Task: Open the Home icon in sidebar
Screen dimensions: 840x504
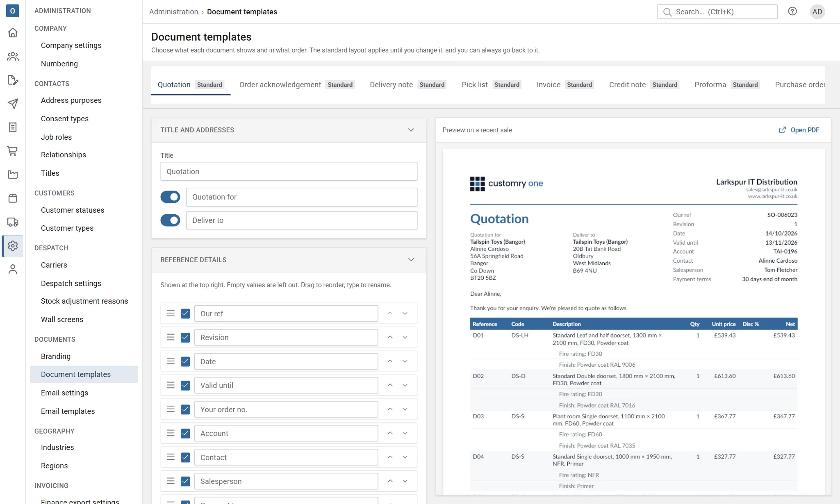Action: pos(13,32)
